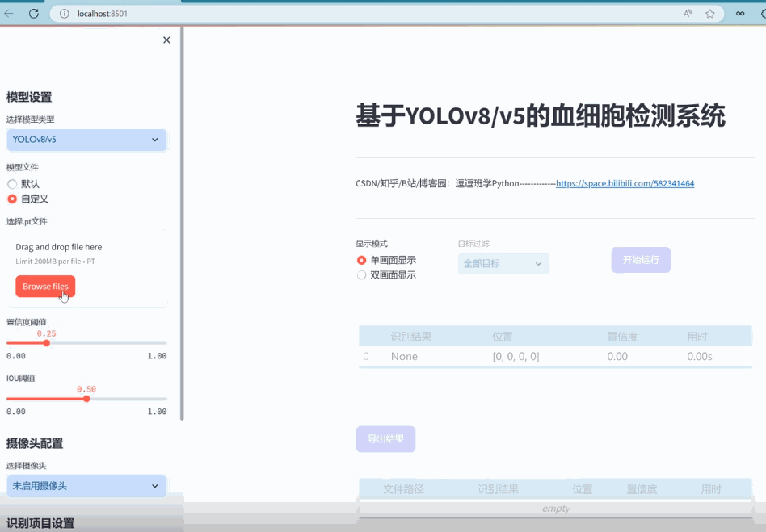Image resolution: width=766 pixels, height=532 pixels.
Task: Close the sidebar with X icon
Action: point(166,40)
